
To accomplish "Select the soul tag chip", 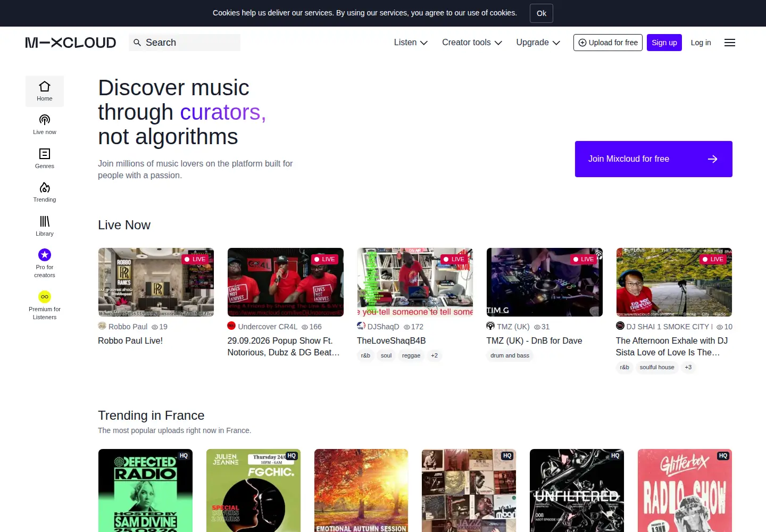I will tap(386, 355).
